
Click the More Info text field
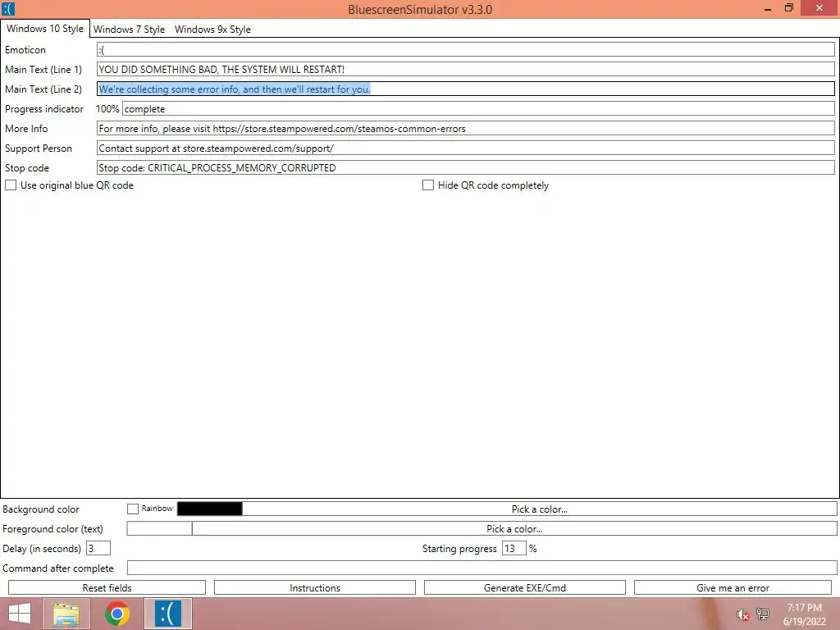coord(466,129)
